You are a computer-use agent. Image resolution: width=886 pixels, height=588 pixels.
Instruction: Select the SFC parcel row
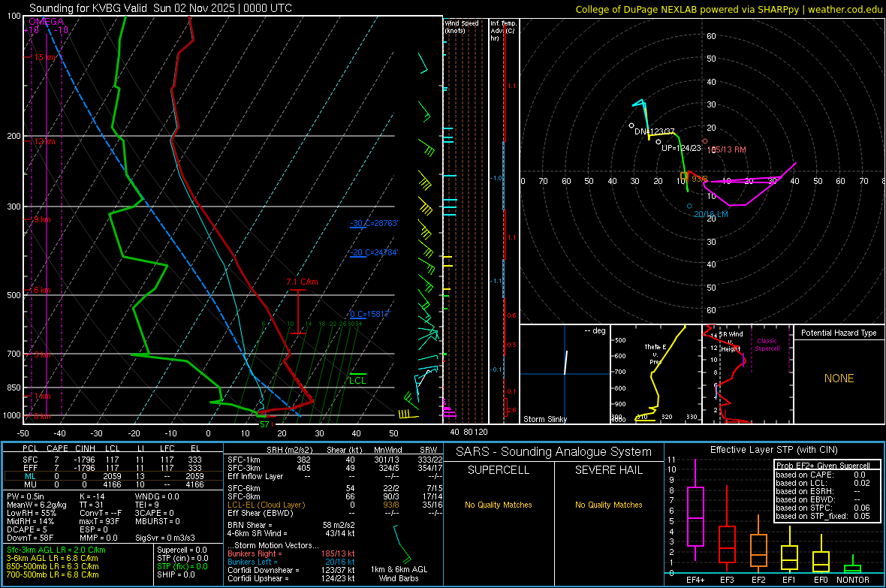click(x=113, y=460)
